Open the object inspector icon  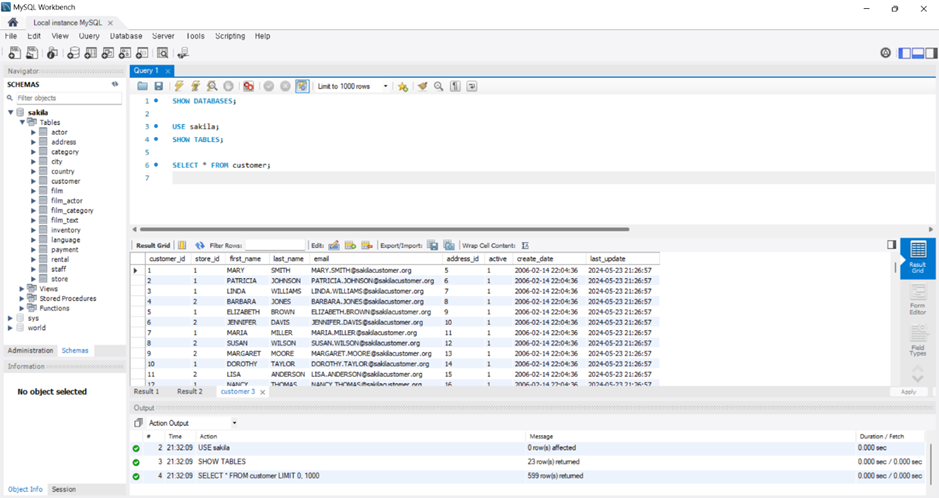(x=53, y=53)
